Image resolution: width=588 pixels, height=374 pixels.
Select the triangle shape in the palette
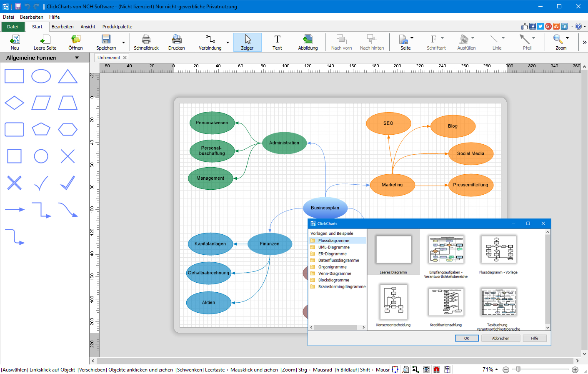coord(68,76)
